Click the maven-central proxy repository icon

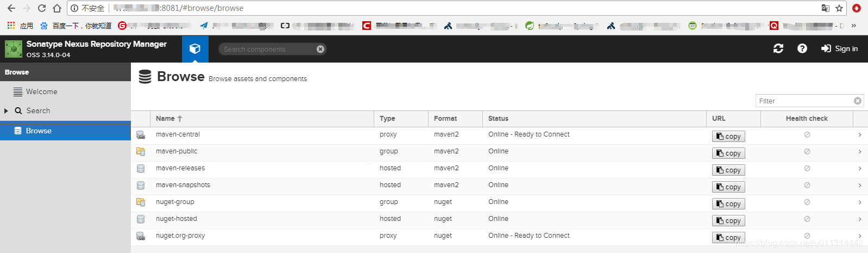141,135
